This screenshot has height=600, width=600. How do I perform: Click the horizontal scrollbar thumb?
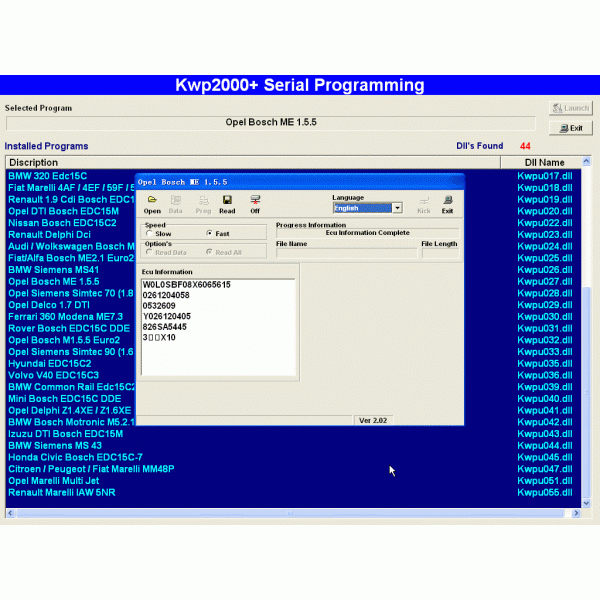pyautogui.click(x=290, y=513)
